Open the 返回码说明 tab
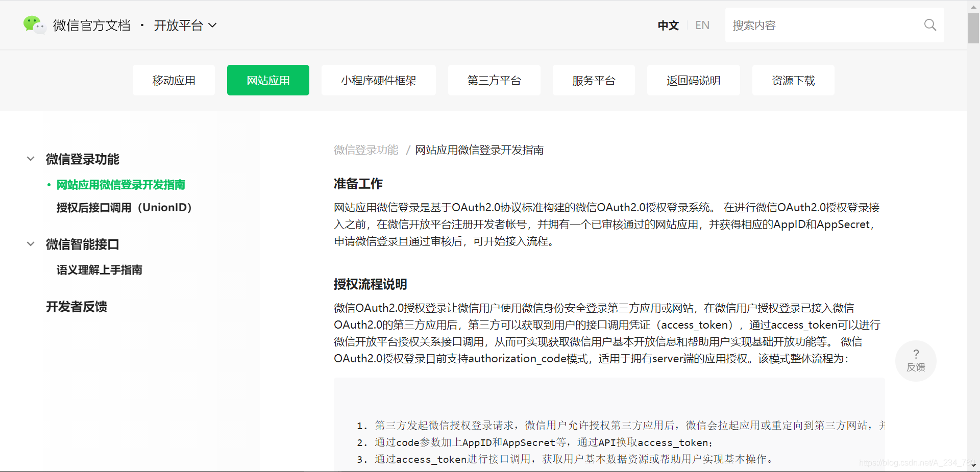The width and height of the screenshot is (980, 472). (693, 80)
